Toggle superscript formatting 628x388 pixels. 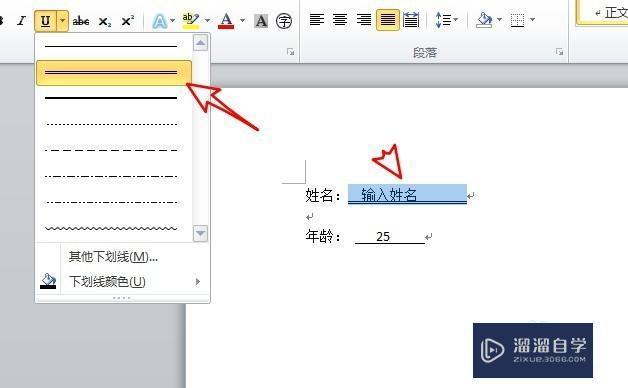coord(128,20)
